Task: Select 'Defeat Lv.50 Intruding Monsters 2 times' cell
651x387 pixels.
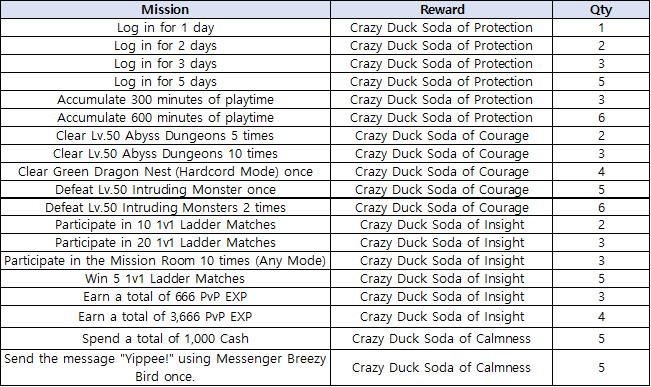Action: [x=165, y=207]
